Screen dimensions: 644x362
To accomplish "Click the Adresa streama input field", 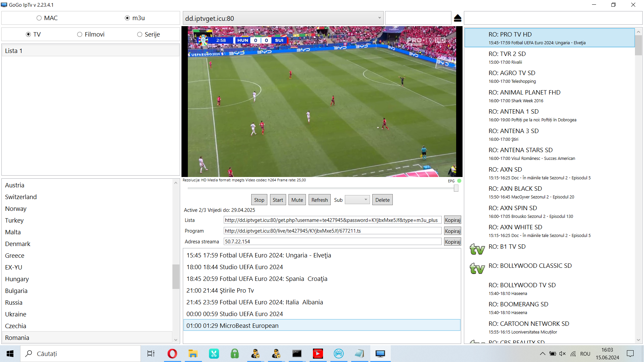I will point(332,241).
